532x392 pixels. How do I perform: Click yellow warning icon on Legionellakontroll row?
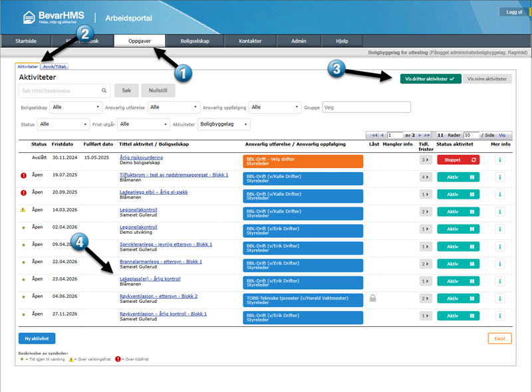pyautogui.click(x=23, y=210)
